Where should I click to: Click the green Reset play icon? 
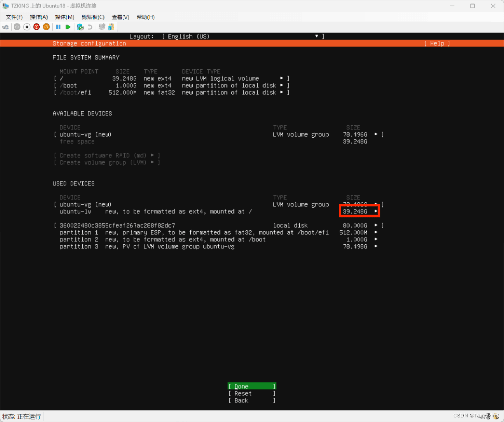[68, 27]
